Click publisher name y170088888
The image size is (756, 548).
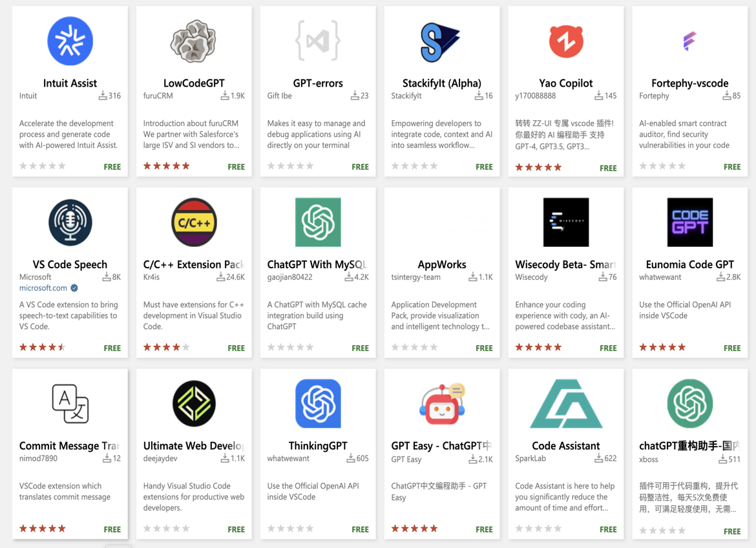tap(535, 96)
